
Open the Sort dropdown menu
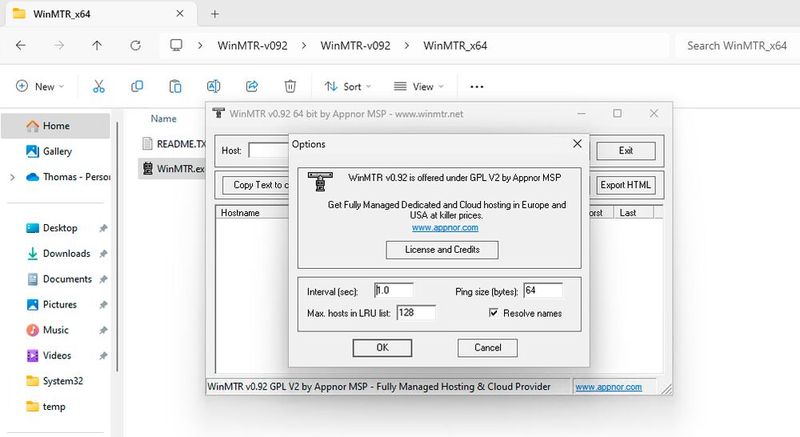coord(348,87)
